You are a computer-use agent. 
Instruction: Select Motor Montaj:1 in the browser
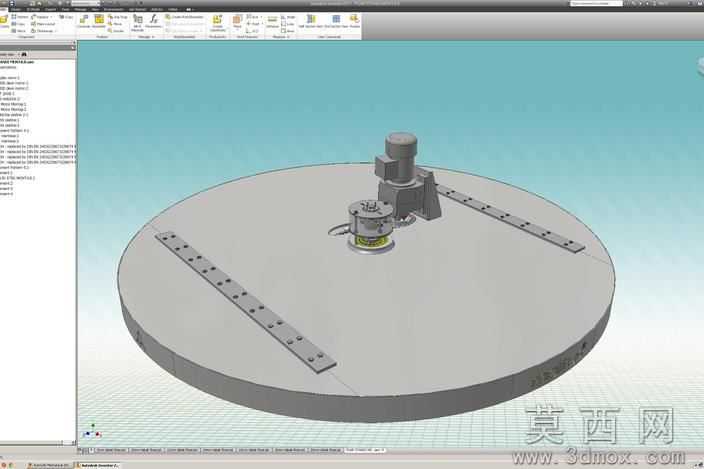[x=13, y=104]
